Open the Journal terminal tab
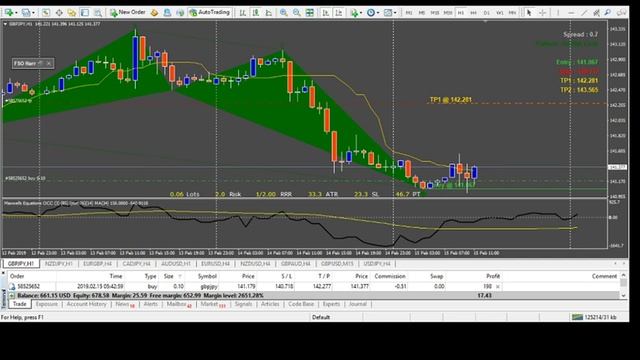This screenshot has width=640, height=360. (x=358, y=304)
